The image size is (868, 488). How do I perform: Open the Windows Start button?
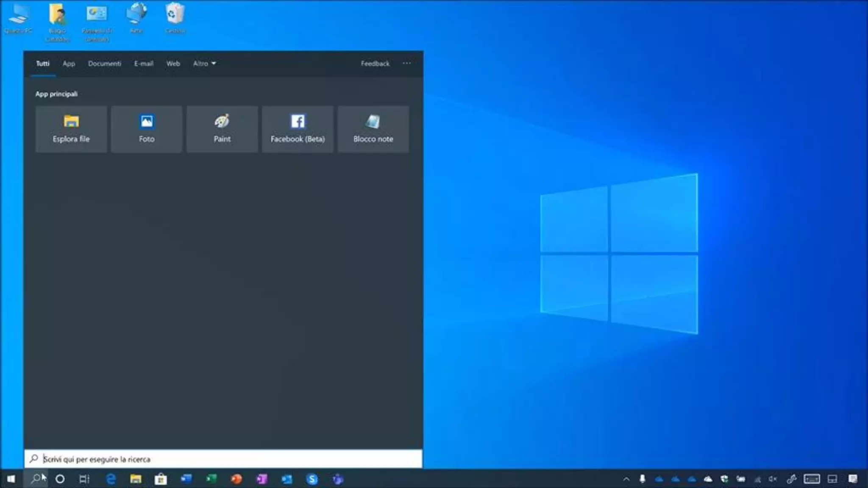coord(11,479)
